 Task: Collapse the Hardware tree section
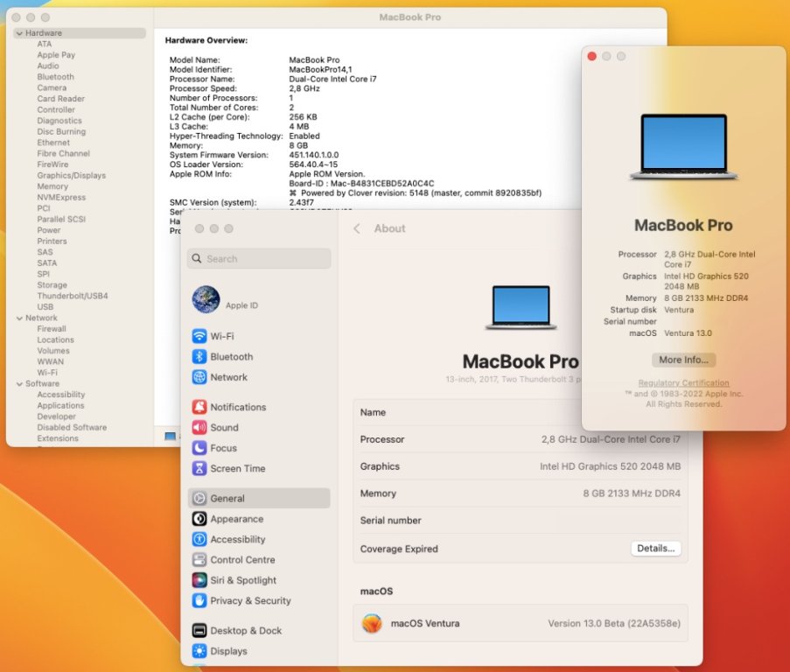(17, 33)
